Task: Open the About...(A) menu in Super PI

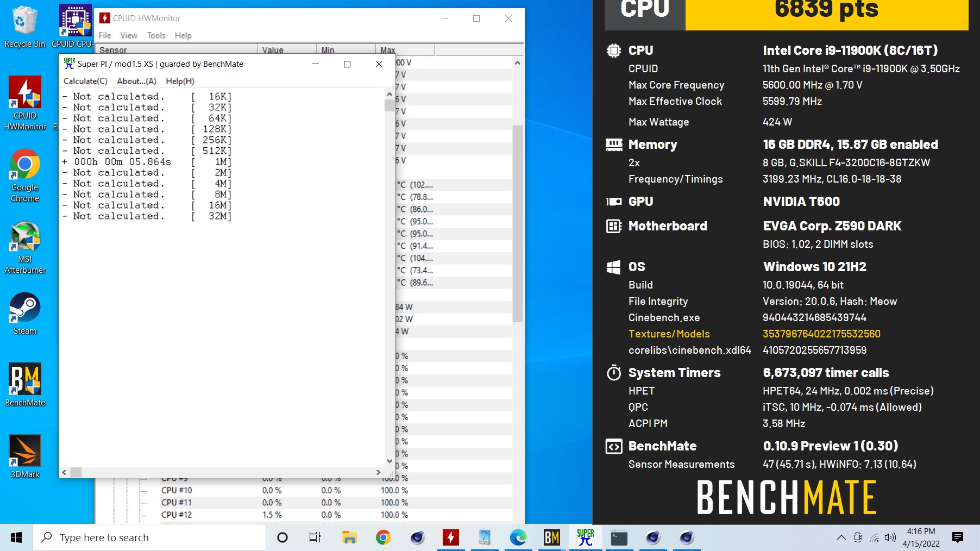Action: pyautogui.click(x=137, y=81)
